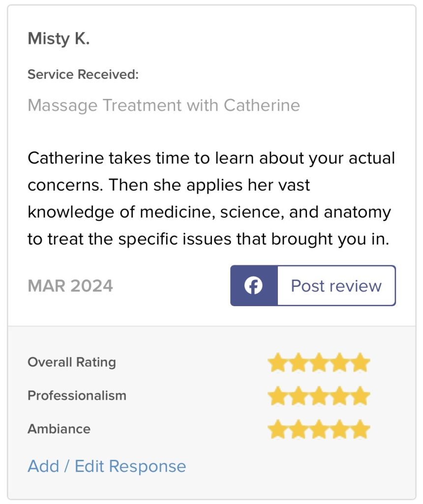Click the Professionalism label
Viewport: 423px width, 504px height.
tap(77, 396)
